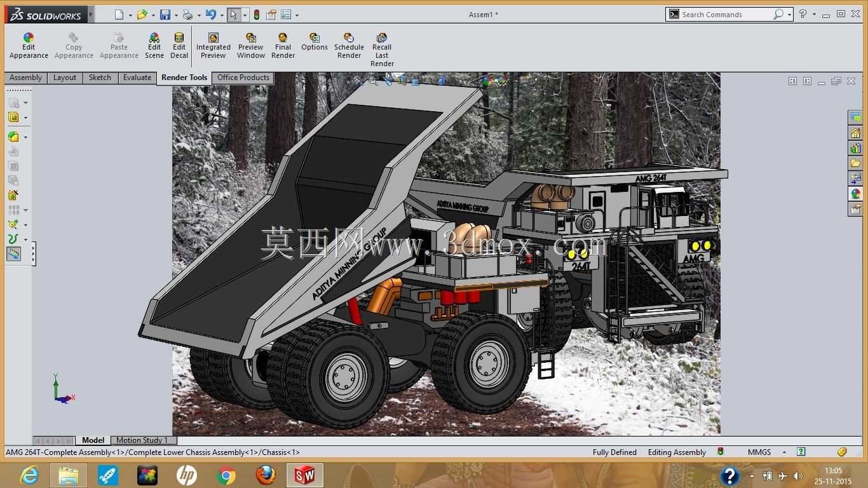Expand SolidWorks menu flyout arrow
The image size is (868, 488).
pos(92,14)
